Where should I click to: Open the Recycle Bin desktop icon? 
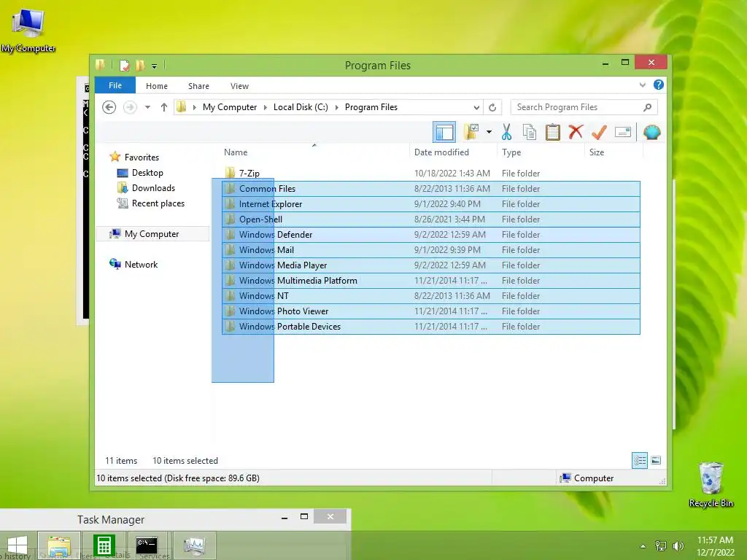(711, 484)
